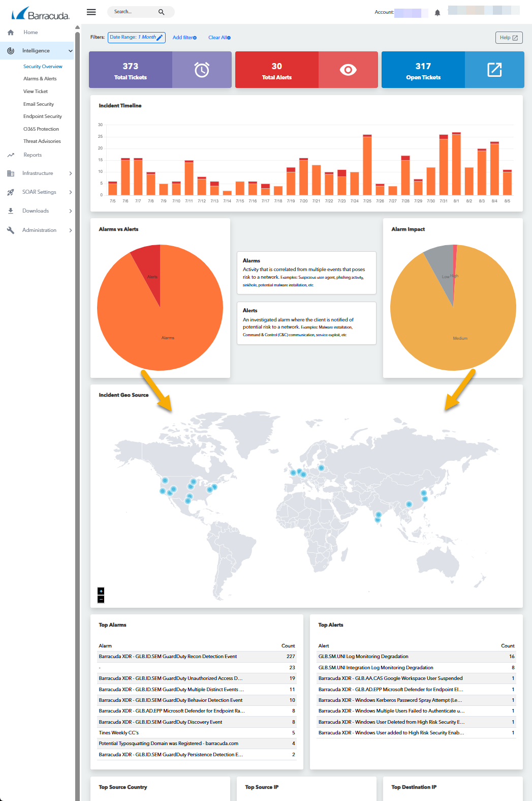The width and height of the screenshot is (532, 801).
Task: Click the SOAR Settings rocket icon
Action: 11,192
